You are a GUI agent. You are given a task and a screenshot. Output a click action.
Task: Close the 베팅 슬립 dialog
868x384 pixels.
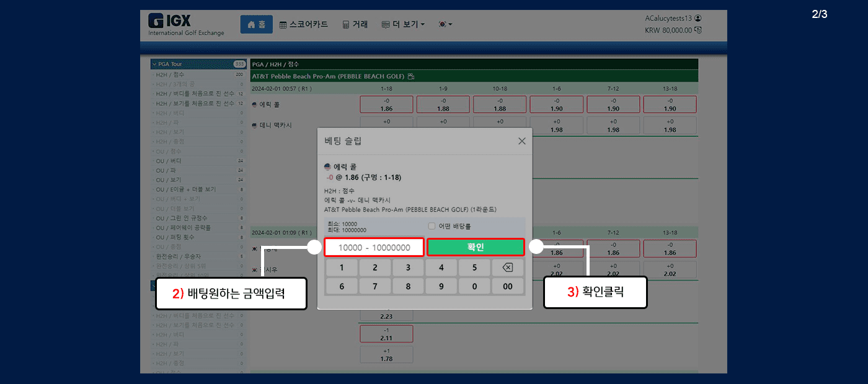[x=521, y=141]
